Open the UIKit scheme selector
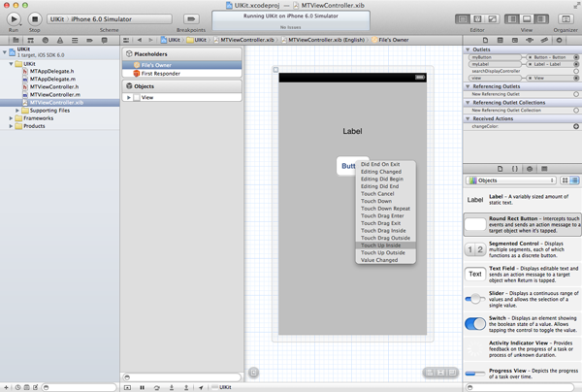 click(109, 19)
